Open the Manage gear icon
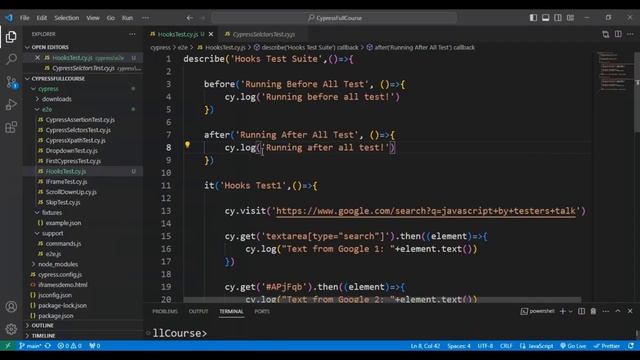Screen dimensions: 640x360 point(11,329)
